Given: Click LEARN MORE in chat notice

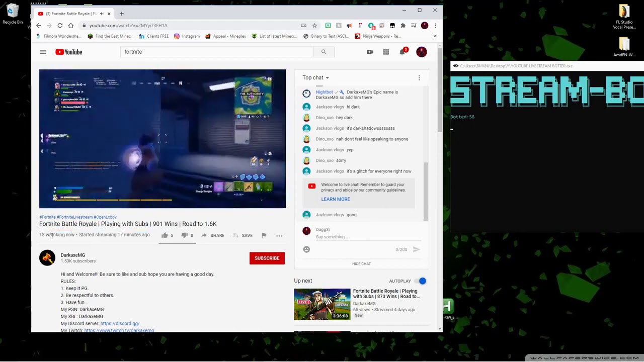Looking at the screenshot, I should click(336, 199).
